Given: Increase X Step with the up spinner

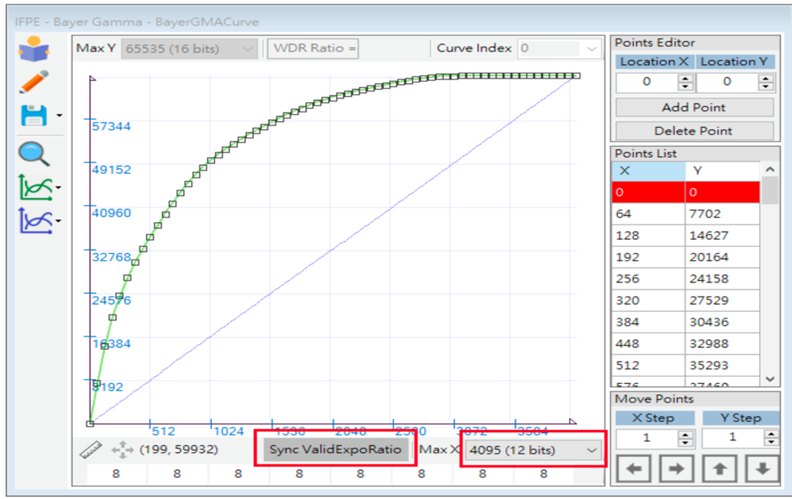Looking at the screenshot, I should click(x=685, y=434).
